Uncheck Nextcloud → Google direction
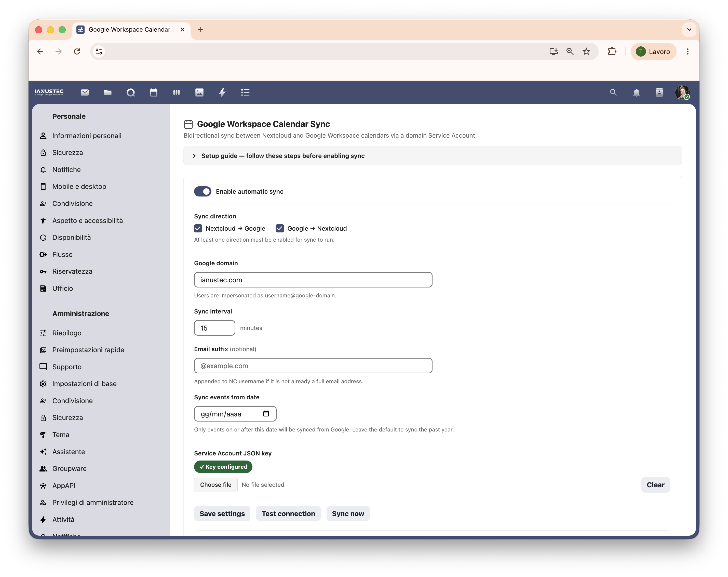 point(198,228)
